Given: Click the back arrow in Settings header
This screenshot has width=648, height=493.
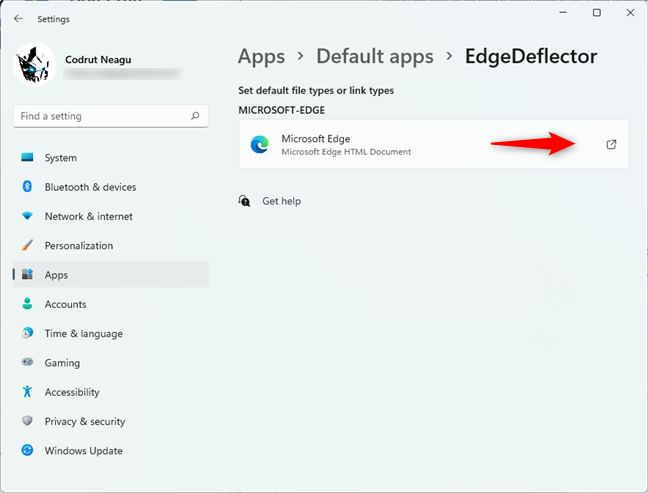Looking at the screenshot, I should [18, 19].
